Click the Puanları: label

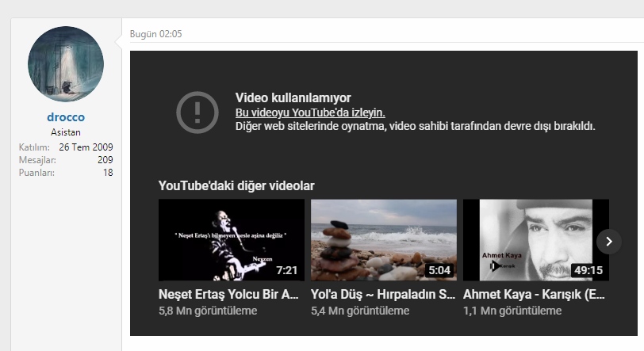[x=36, y=173]
